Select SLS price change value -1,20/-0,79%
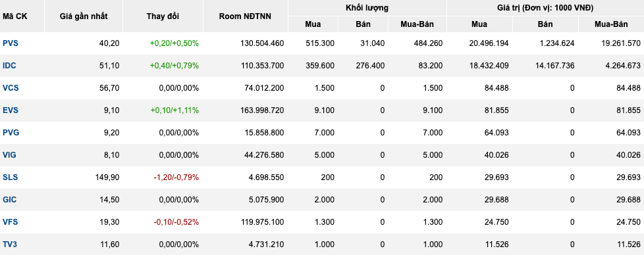 176,177
